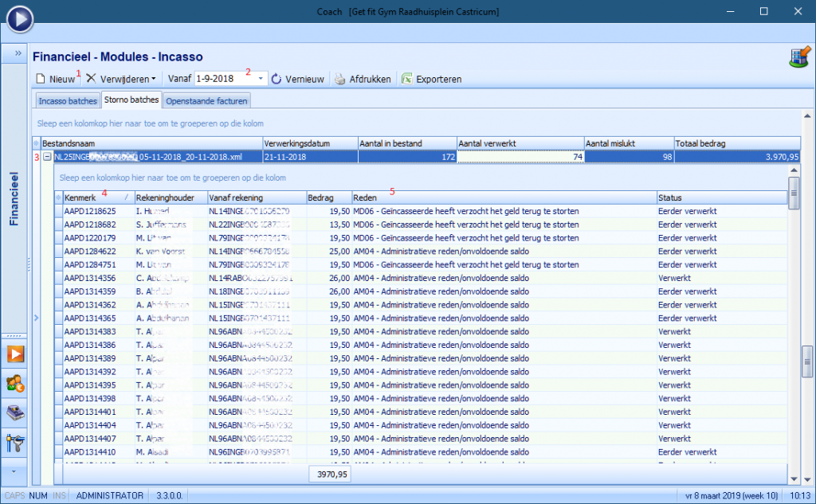Open the cash register icon in sidebar

(16, 412)
